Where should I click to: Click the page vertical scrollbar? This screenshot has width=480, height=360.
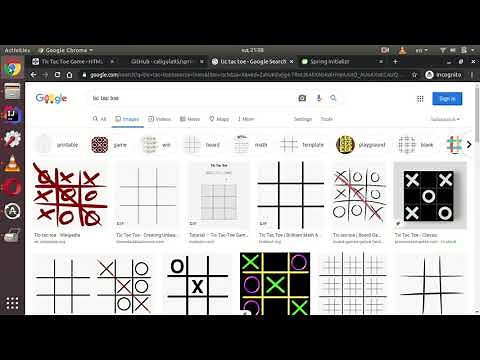click(x=477, y=115)
